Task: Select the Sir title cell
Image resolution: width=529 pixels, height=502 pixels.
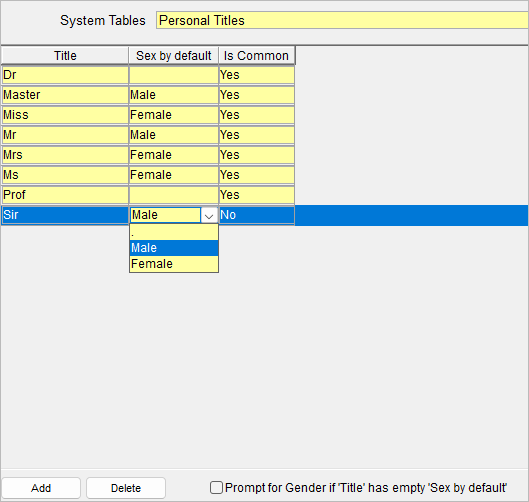Action: [65, 215]
